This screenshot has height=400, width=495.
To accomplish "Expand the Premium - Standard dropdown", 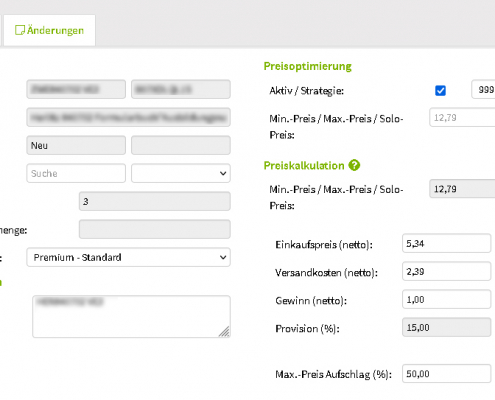I will (128, 257).
